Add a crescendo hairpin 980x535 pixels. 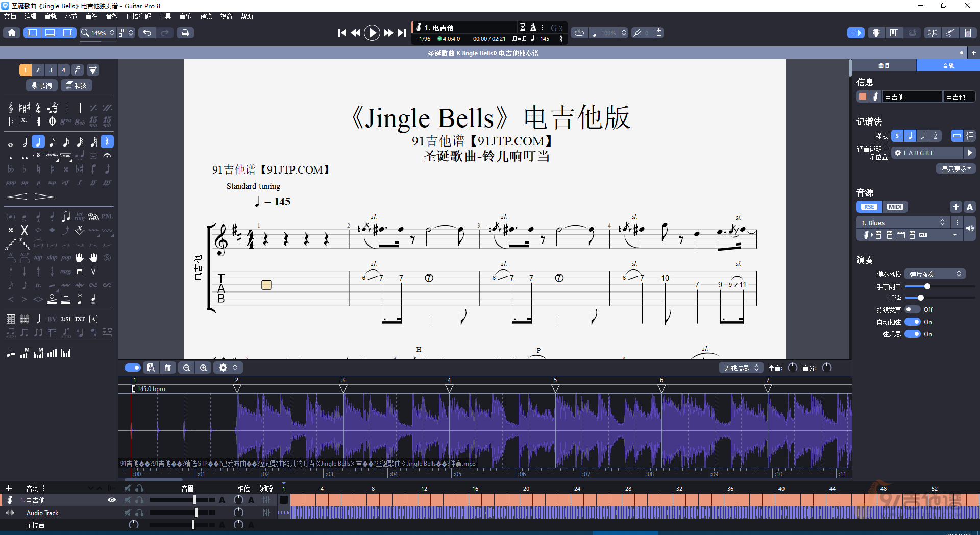(x=17, y=197)
